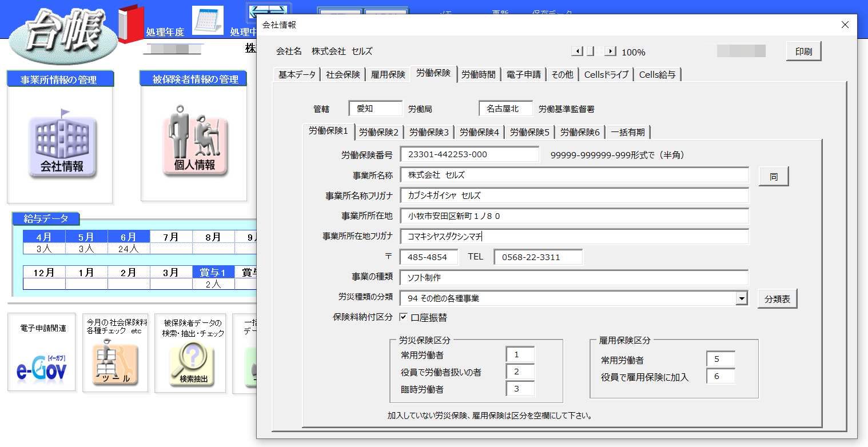Click the red binder icon next to 台帳
Screen dimensions: 868x447
(131, 23)
